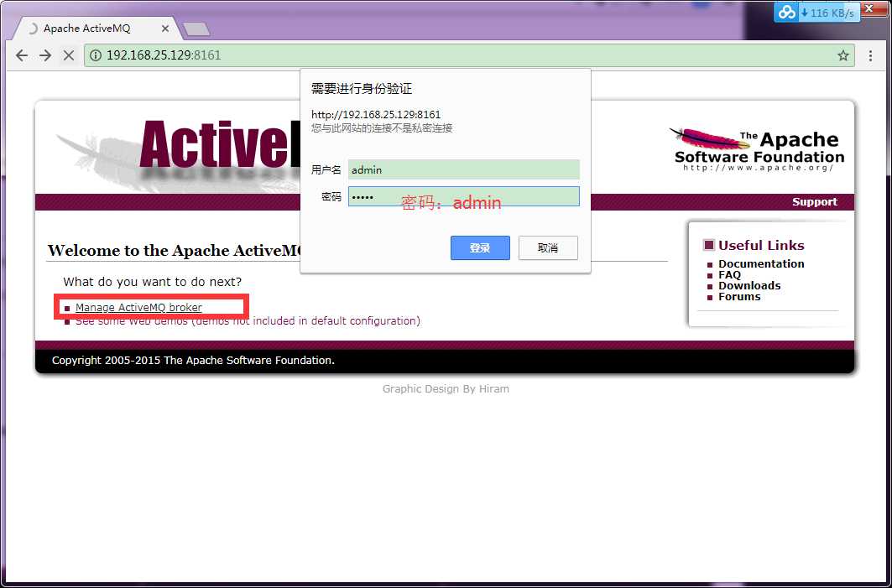
Task: Open the Forums useful link
Action: click(739, 296)
